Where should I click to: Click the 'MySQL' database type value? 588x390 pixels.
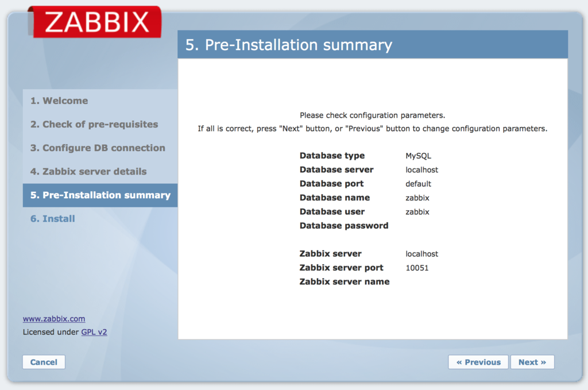(419, 156)
